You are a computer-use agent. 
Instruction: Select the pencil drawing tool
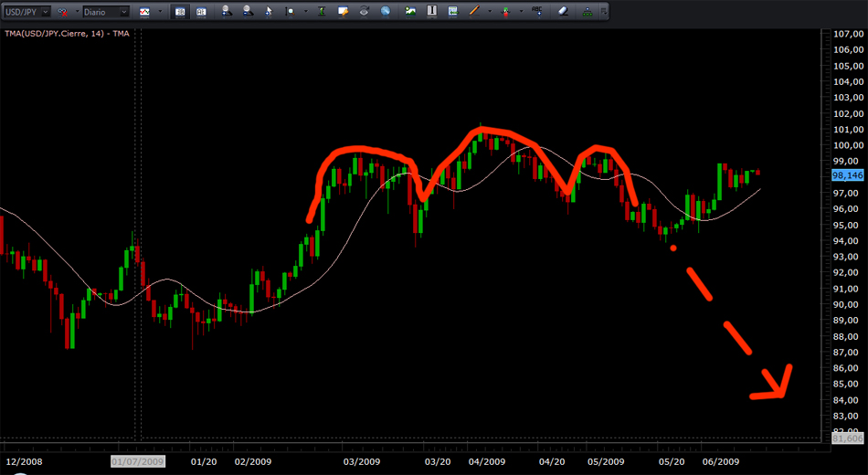[472, 13]
